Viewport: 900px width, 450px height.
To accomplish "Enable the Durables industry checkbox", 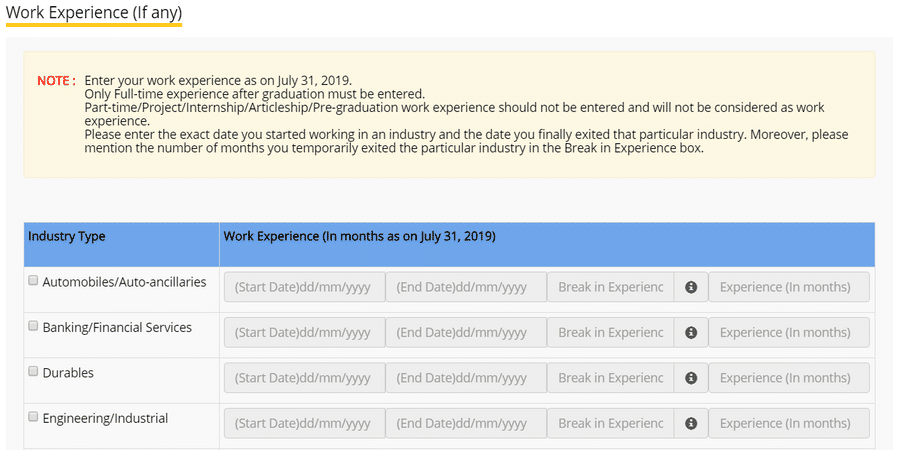I will pos(33,372).
